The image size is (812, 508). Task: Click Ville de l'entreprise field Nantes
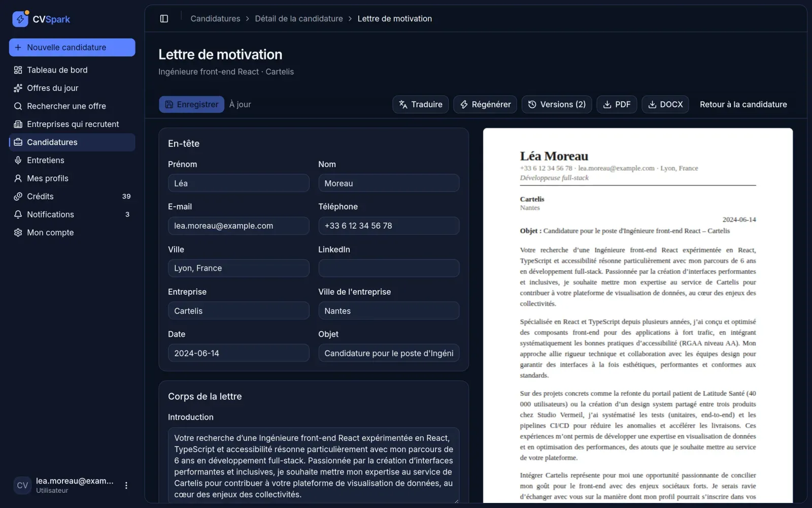click(x=389, y=310)
